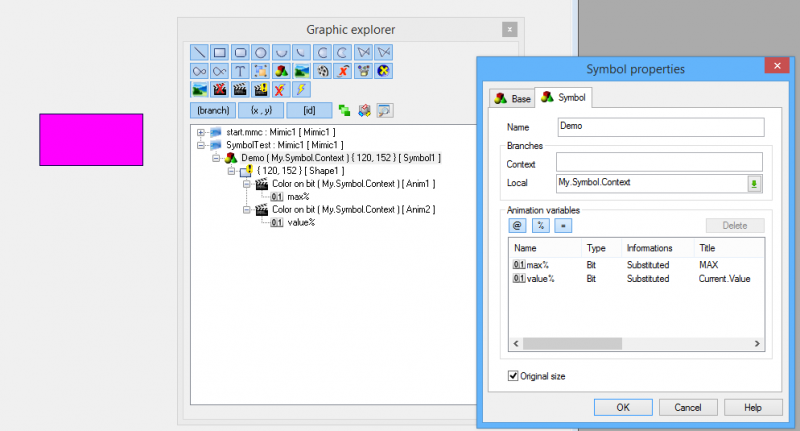Click the magnifier search window icon

385,110
